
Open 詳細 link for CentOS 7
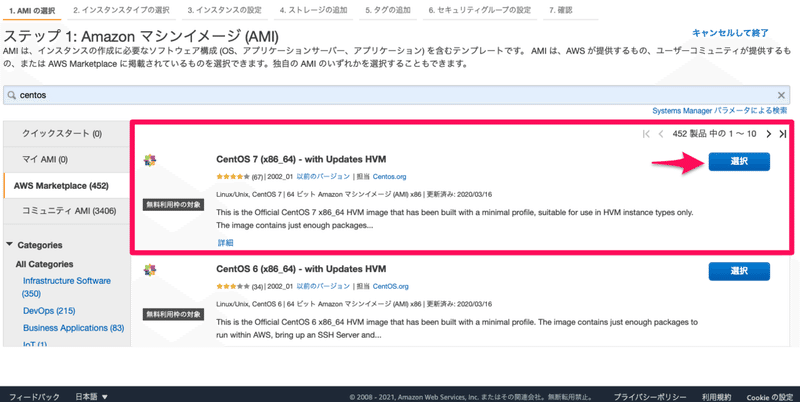226,243
